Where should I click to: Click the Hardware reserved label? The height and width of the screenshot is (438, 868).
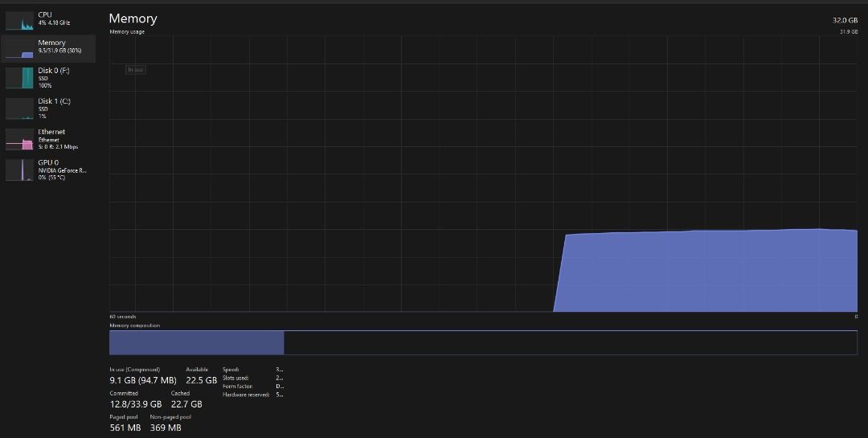click(x=246, y=394)
